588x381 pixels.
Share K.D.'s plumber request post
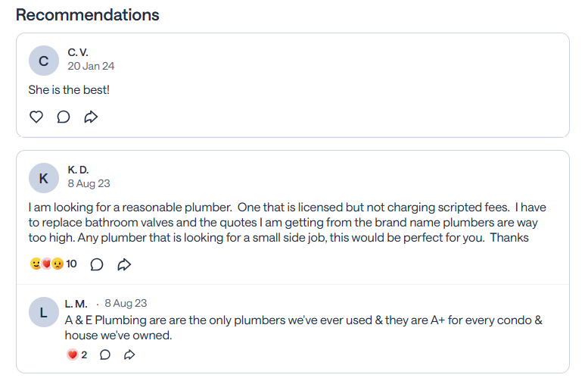click(x=125, y=264)
